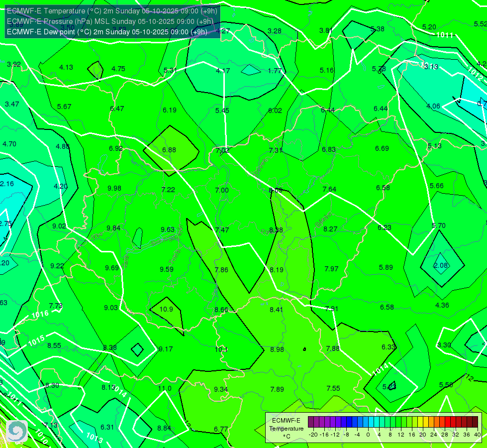Viewport: 487px width, 448px height.
Task: Select the ECMWF-E Dew point layer title
Action: (107, 32)
